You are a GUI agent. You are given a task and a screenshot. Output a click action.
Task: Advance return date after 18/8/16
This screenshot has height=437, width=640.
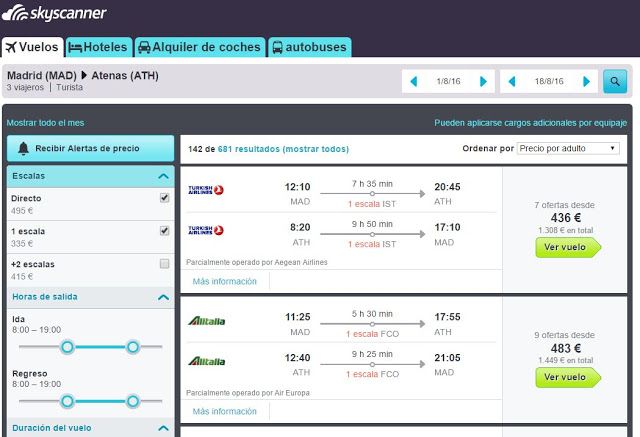click(x=587, y=82)
